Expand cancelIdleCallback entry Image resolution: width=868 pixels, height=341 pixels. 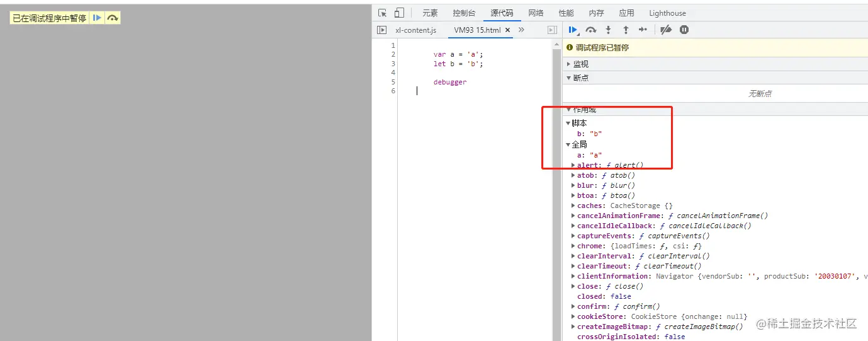(573, 226)
